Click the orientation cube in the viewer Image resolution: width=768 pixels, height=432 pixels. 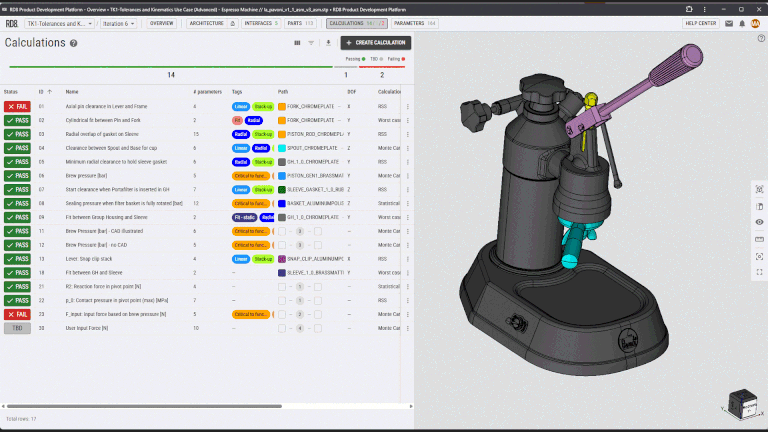[743, 404]
